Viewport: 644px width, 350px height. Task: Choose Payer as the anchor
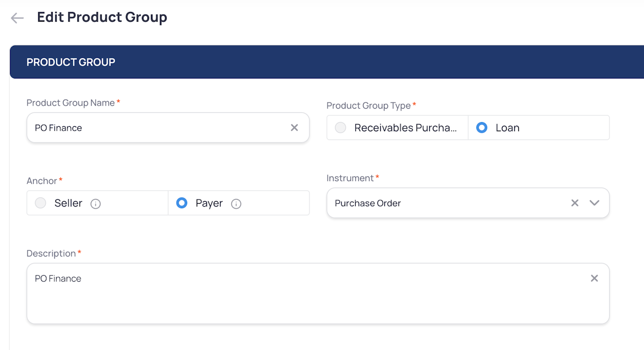[182, 203]
